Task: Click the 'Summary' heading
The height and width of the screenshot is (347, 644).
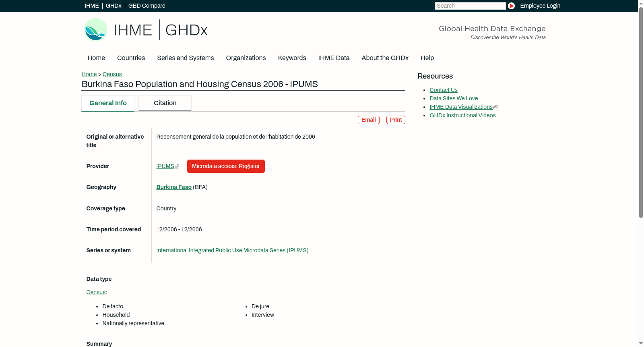Action: pos(99,344)
